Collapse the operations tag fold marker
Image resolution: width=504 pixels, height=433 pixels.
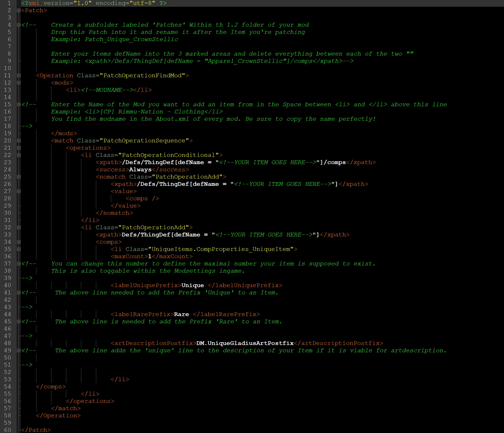18,148
